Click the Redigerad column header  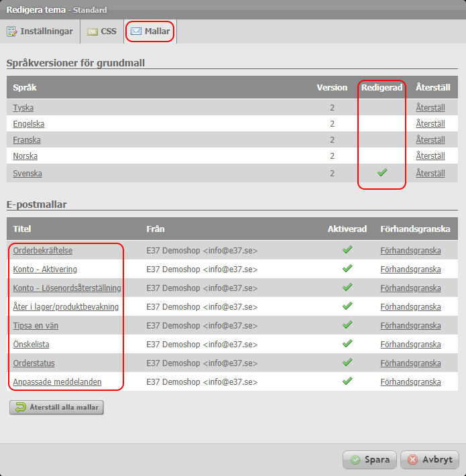click(382, 87)
